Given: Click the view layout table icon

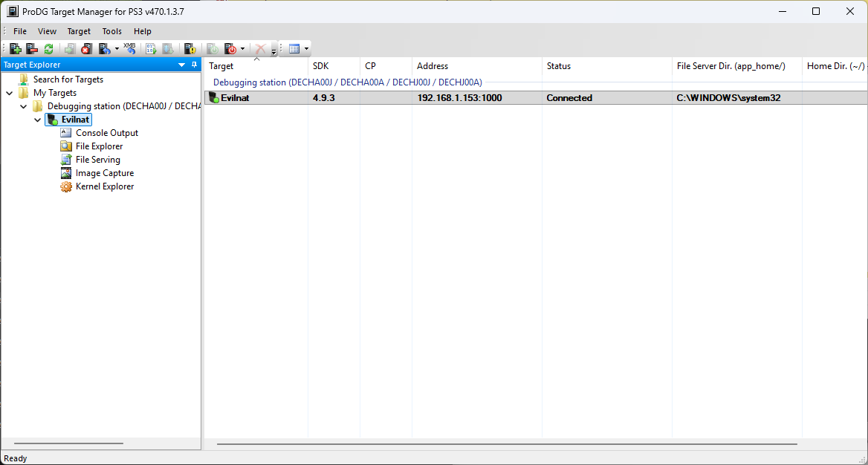Looking at the screenshot, I should 294,49.
